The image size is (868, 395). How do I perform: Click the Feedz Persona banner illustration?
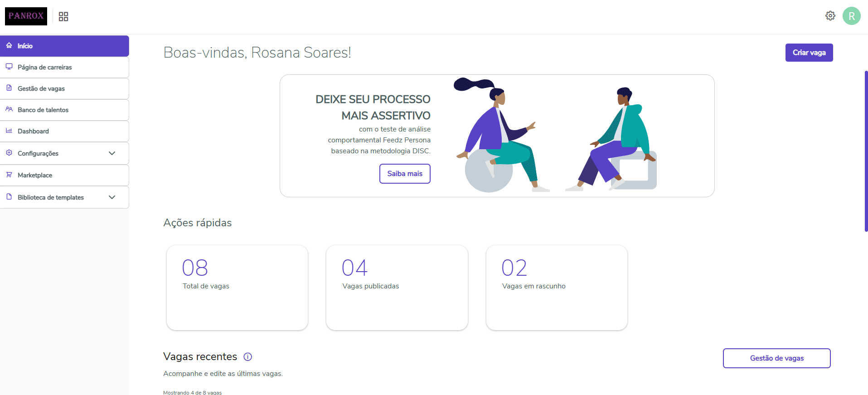tap(555, 135)
